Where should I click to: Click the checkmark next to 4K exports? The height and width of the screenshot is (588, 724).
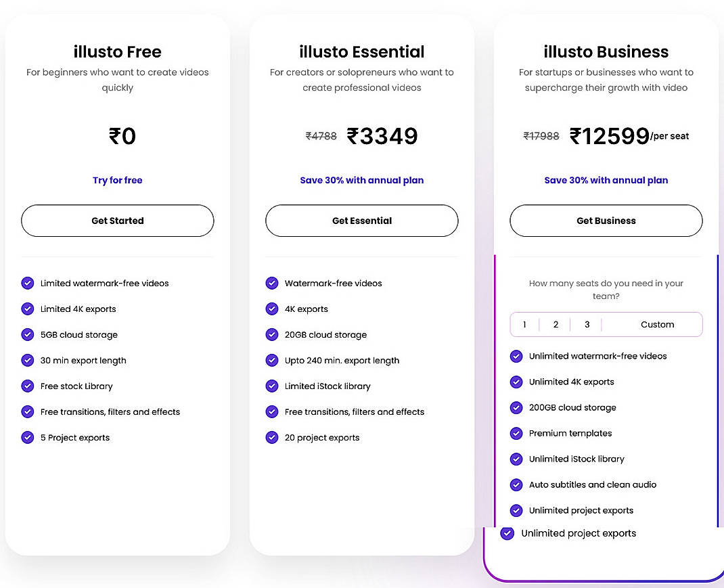pos(272,309)
